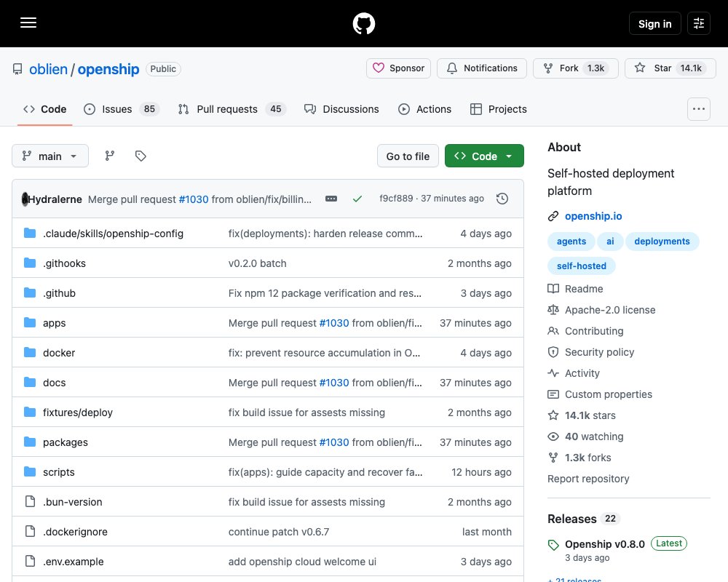Click Report repository
The height and width of the screenshot is (582, 728).
click(588, 479)
